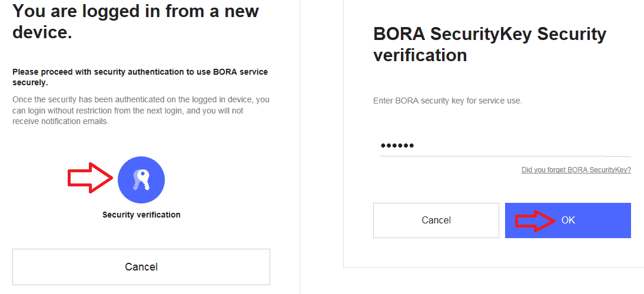
Task: Click the blue key Security verification icon
Action: point(141,179)
